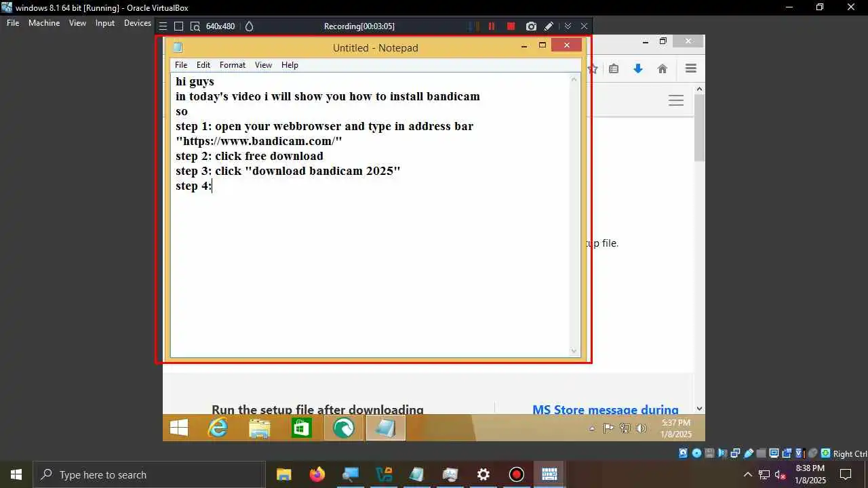The image size is (868, 488).
Task: Select rectangle area mode on Bandicam bar
Action: (x=178, y=26)
